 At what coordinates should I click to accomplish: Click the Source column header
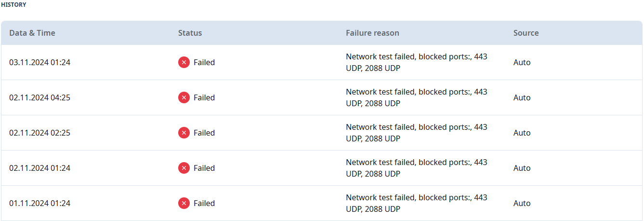pyautogui.click(x=526, y=33)
